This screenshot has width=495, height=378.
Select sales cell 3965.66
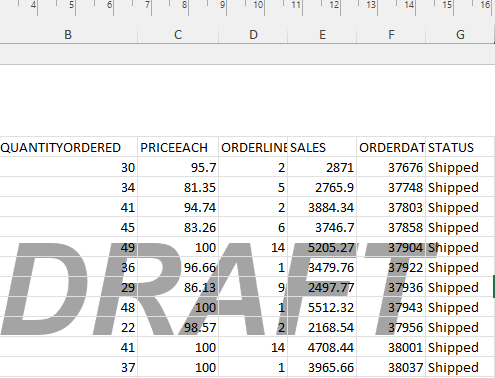322,367
